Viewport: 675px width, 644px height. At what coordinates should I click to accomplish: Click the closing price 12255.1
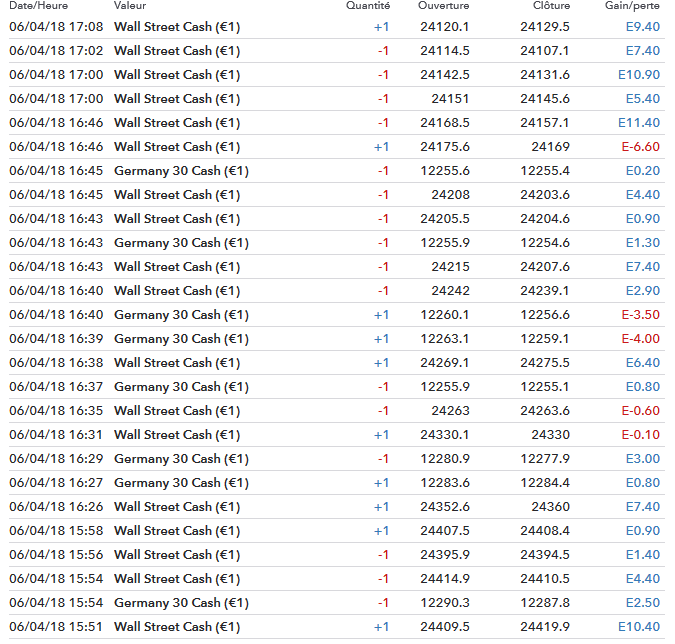point(545,387)
